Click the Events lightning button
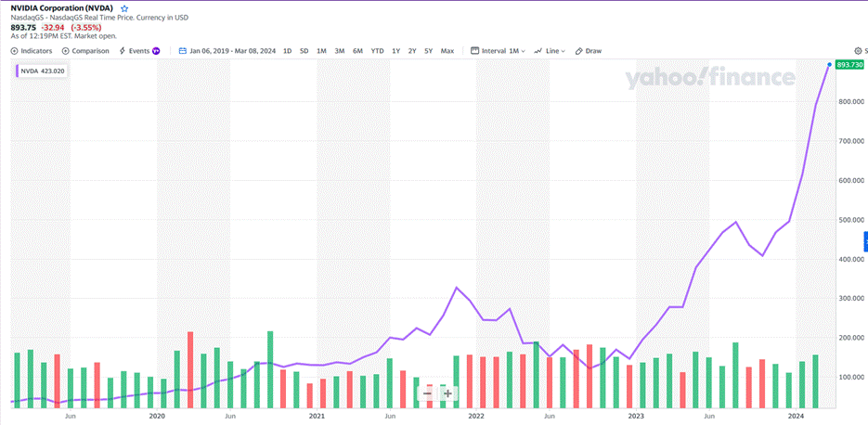This screenshot has height=425, width=868. coord(135,51)
